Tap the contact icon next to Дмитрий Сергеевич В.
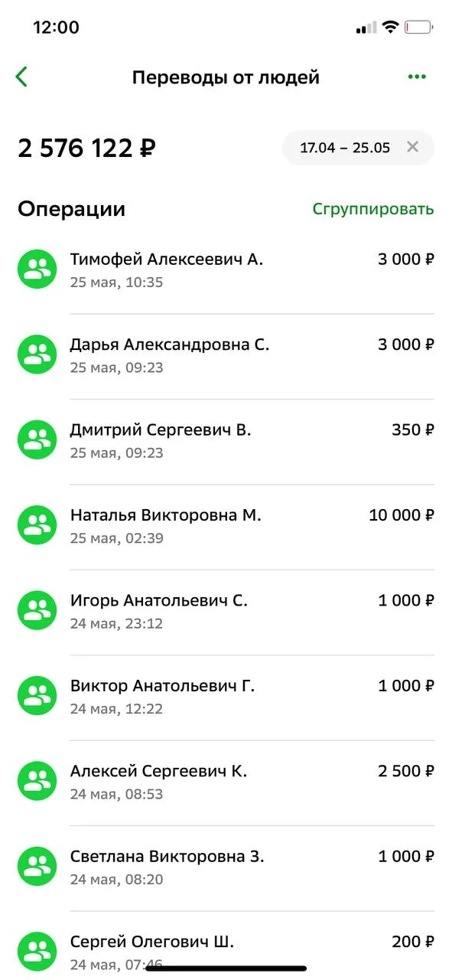Screen dimensions: 452x980 tap(36, 439)
